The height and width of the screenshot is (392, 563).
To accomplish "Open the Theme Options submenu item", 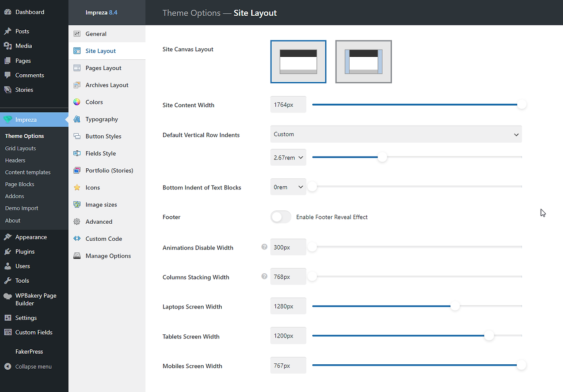I will [x=25, y=136].
